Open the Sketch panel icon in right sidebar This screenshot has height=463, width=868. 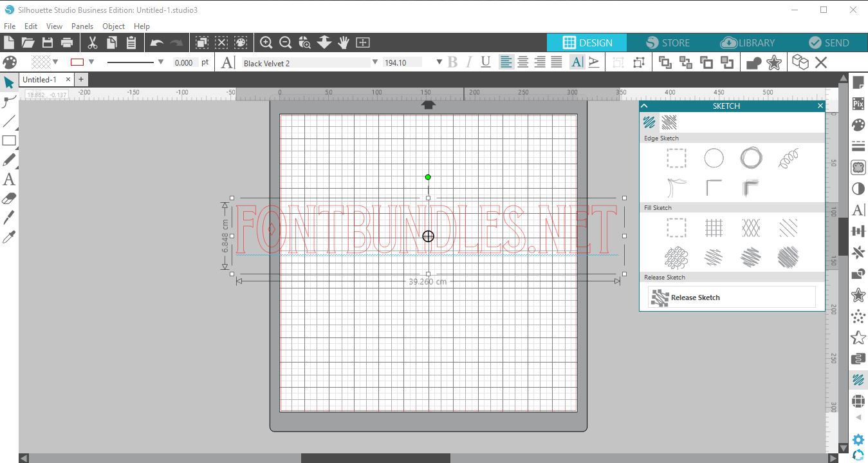(x=858, y=380)
